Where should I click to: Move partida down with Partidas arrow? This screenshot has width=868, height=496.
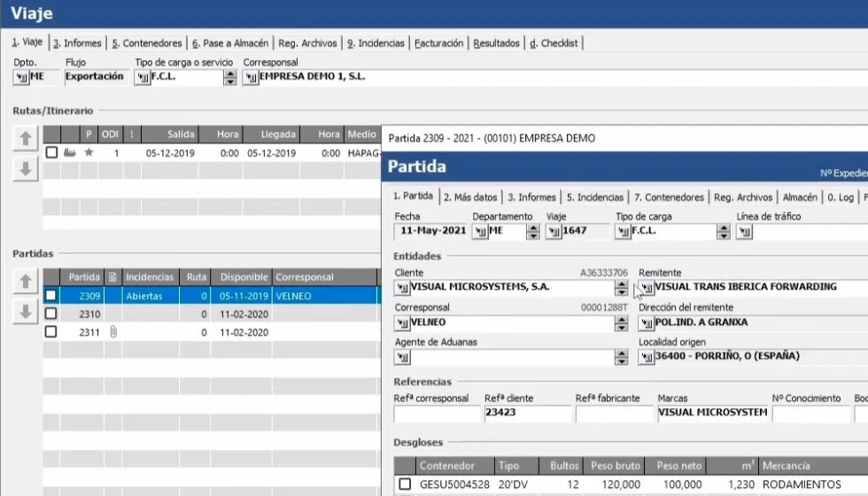click(x=26, y=312)
